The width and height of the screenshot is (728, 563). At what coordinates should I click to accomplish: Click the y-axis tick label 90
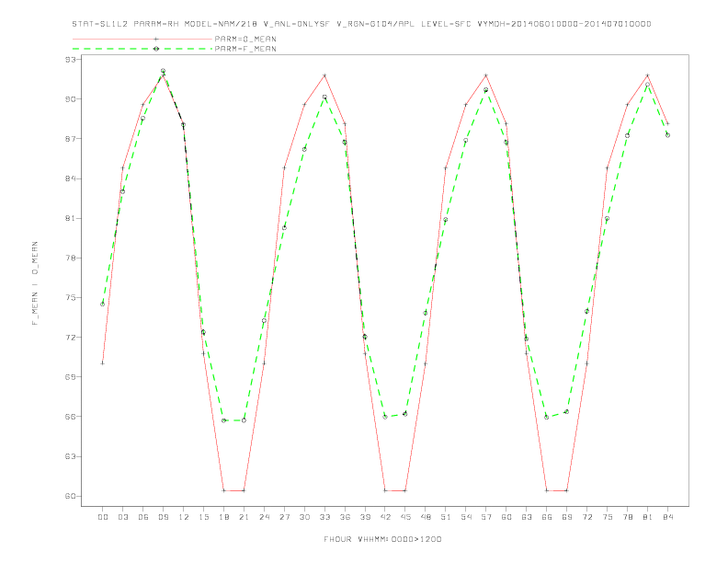[70, 99]
